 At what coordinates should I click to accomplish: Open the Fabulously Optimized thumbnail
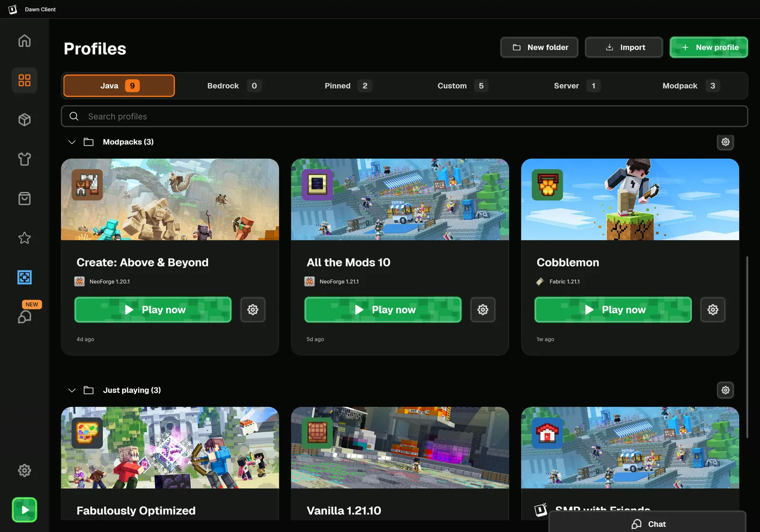(x=170, y=447)
